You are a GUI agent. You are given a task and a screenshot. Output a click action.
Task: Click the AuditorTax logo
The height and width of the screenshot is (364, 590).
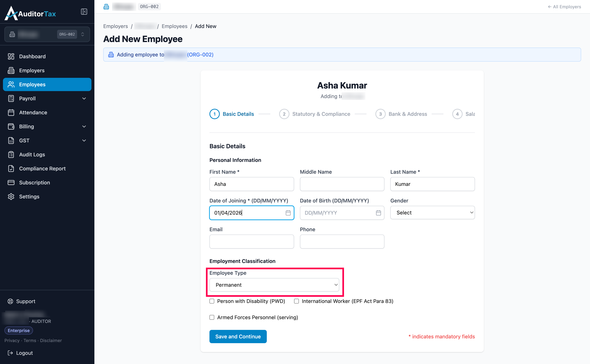[x=30, y=13]
